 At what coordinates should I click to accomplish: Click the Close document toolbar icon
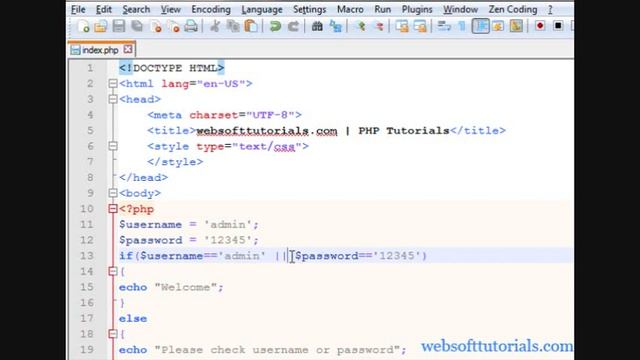click(156, 27)
